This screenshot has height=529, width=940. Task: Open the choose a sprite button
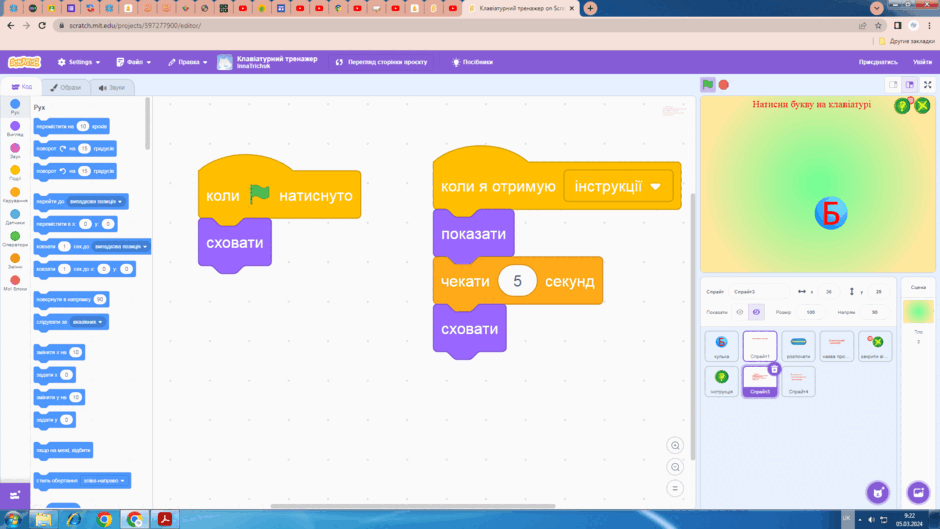tap(878, 493)
